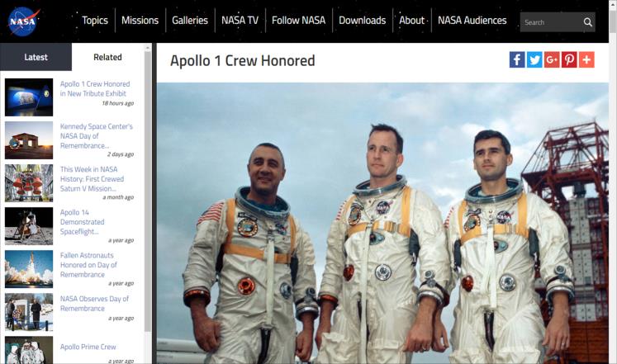617x364 pixels.
Task: Select the Related tab
Action: point(107,58)
